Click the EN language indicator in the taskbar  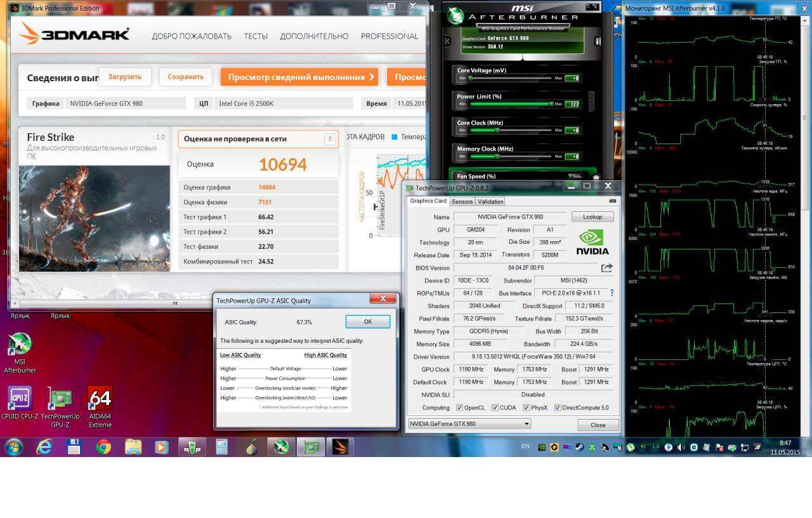click(525, 446)
